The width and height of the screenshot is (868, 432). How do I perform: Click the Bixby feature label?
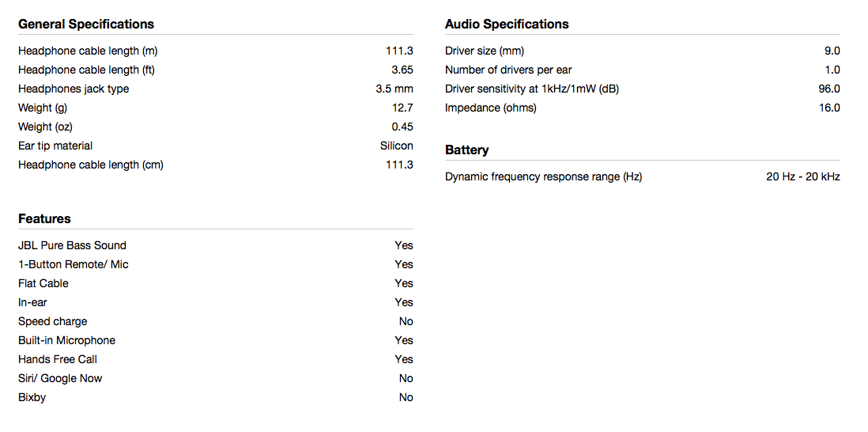pyautogui.click(x=32, y=398)
